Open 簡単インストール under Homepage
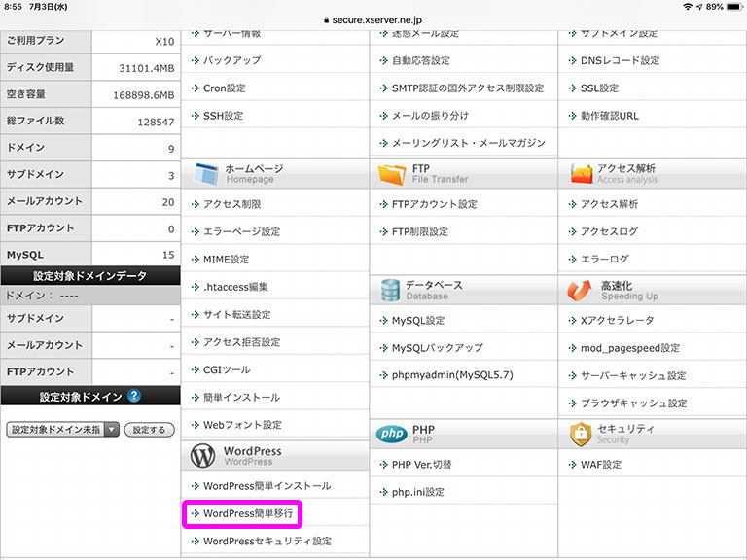 coord(241,398)
